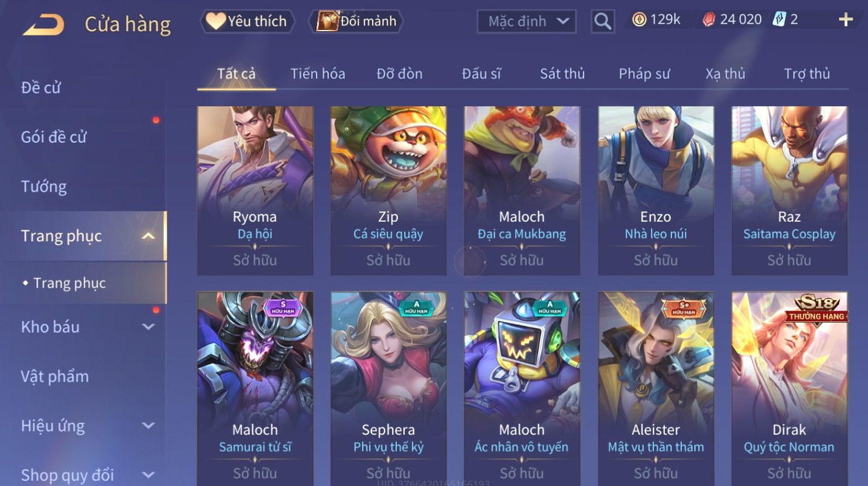Open the Đổi mảnh chest button
This screenshot has width=868, height=486.
point(356,21)
